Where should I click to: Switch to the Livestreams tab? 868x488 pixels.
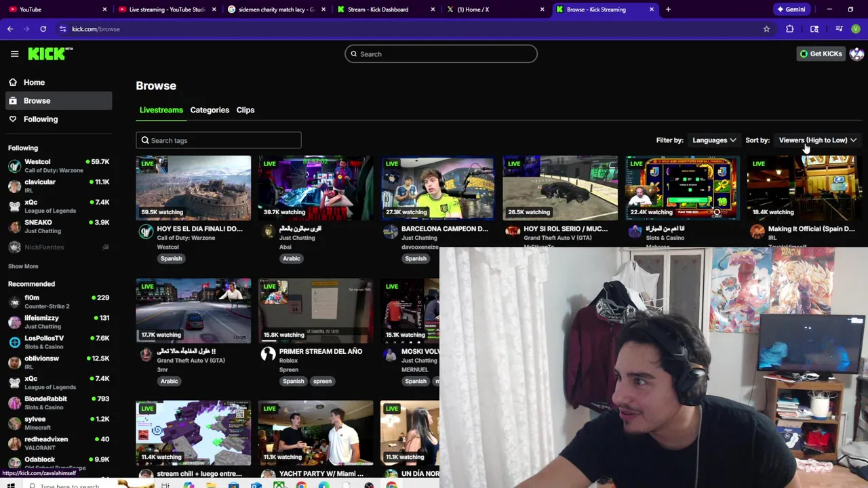tap(161, 110)
